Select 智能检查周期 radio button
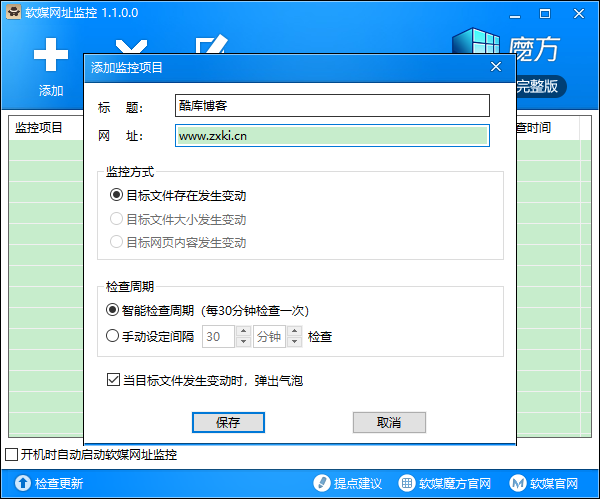600x500 pixels. (x=113, y=309)
